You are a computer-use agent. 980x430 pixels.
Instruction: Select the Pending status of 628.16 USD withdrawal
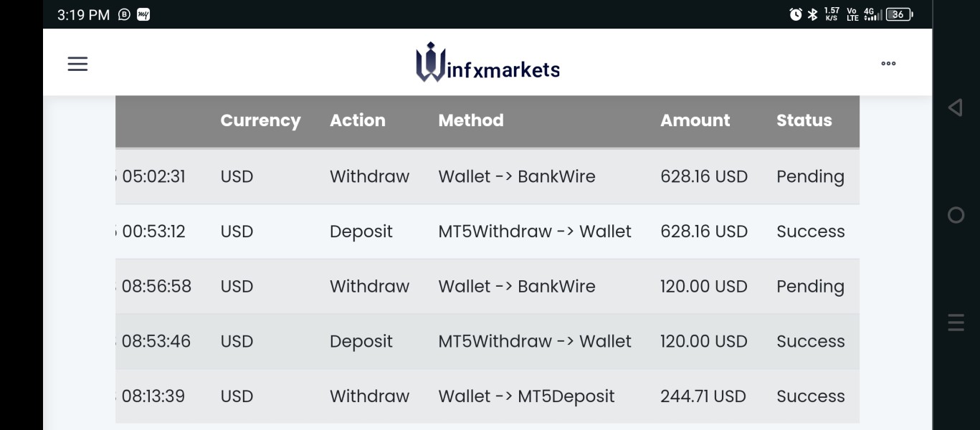click(810, 177)
